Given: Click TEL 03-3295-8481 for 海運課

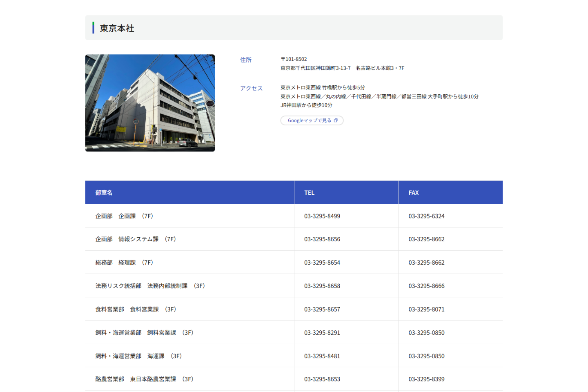Looking at the screenshot, I should point(322,356).
